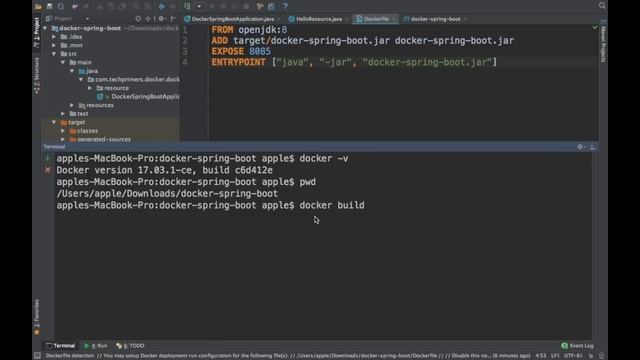This screenshot has height=360, width=640.
Task: Collapse the main folder
Action: point(63,62)
